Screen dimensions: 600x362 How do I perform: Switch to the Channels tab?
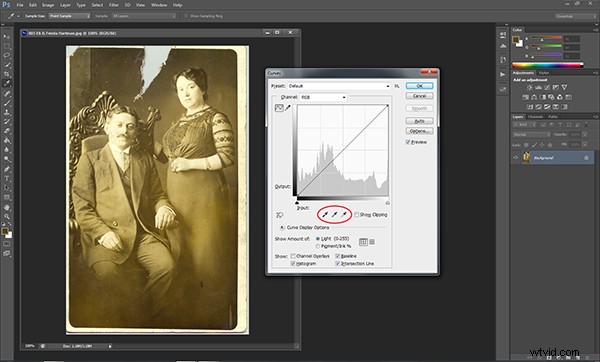tap(535, 117)
